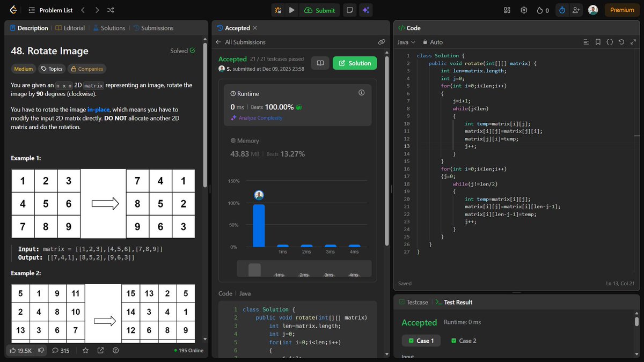
Task: Click the green Submit button
Action: point(319,10)
